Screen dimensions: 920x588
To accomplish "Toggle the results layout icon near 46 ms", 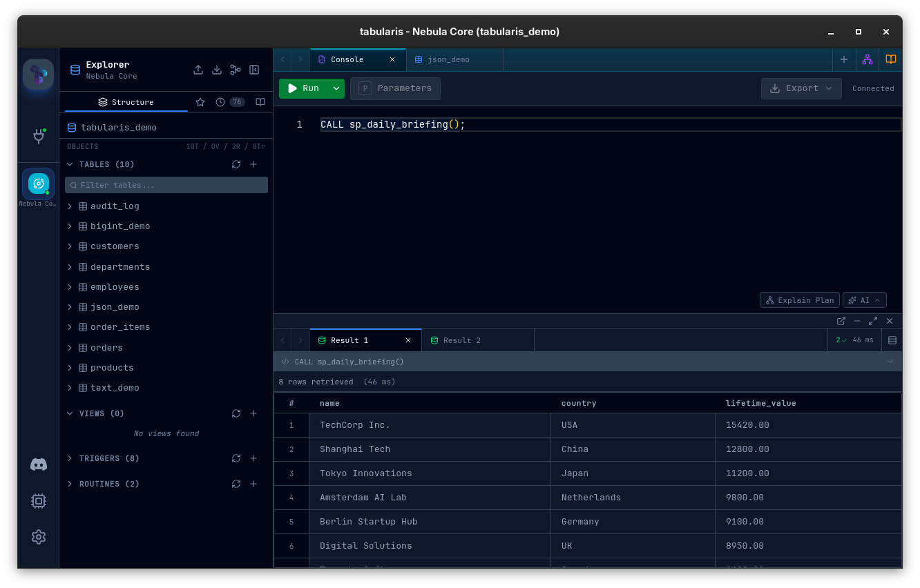I will [x=892, y=340].
